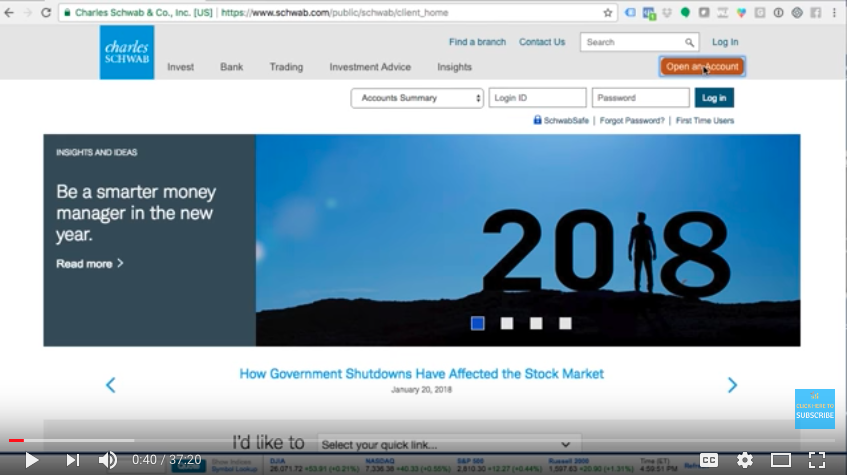
Task: Click the SchwabSafe lock icon
Action: point(537,120)
